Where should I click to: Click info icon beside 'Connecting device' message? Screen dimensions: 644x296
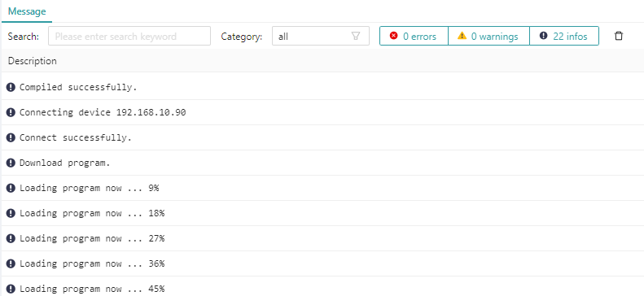coord(11,112)
